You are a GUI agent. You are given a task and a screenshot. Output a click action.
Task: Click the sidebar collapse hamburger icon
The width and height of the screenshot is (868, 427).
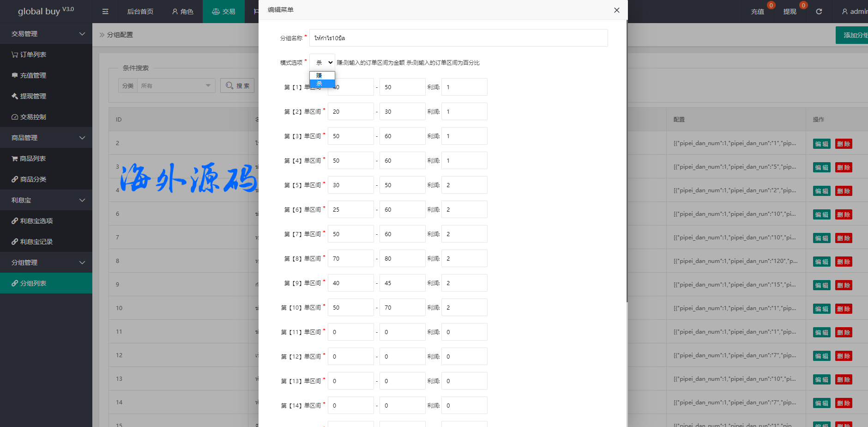pyautogui.click(x=105, y=12)
